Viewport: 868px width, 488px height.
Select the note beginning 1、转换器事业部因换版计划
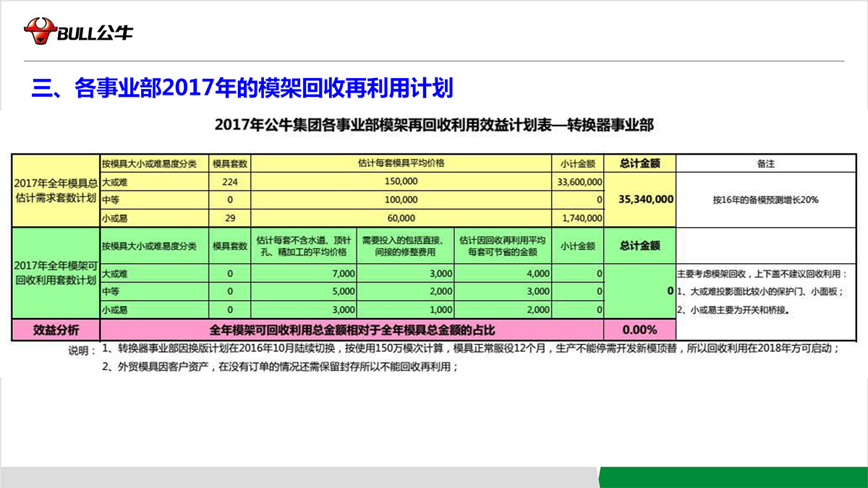tap(472, 348)
